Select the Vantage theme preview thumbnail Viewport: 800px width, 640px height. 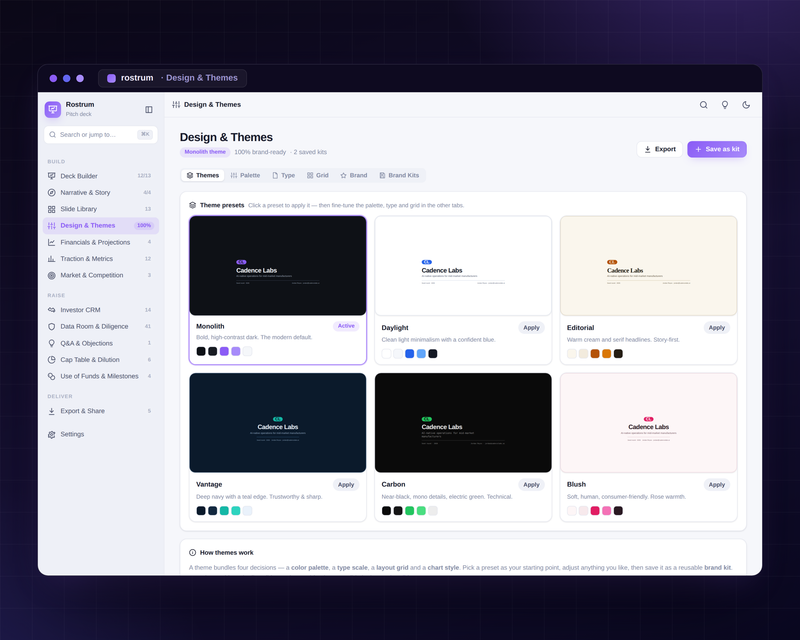[x=278, y=423]
